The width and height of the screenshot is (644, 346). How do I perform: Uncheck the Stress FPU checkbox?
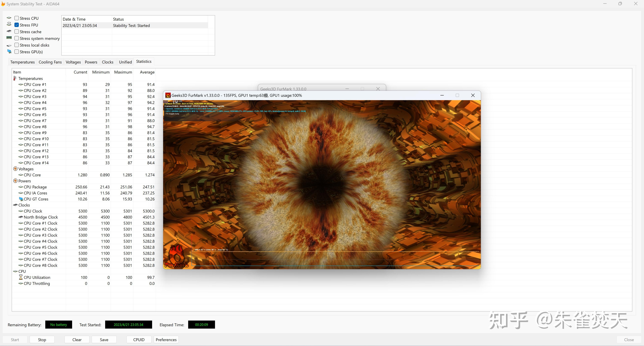pos(17,25)
